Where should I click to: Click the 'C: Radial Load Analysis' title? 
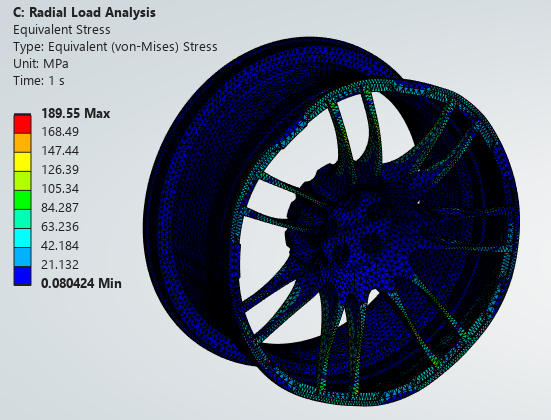[x=84, y=13]
